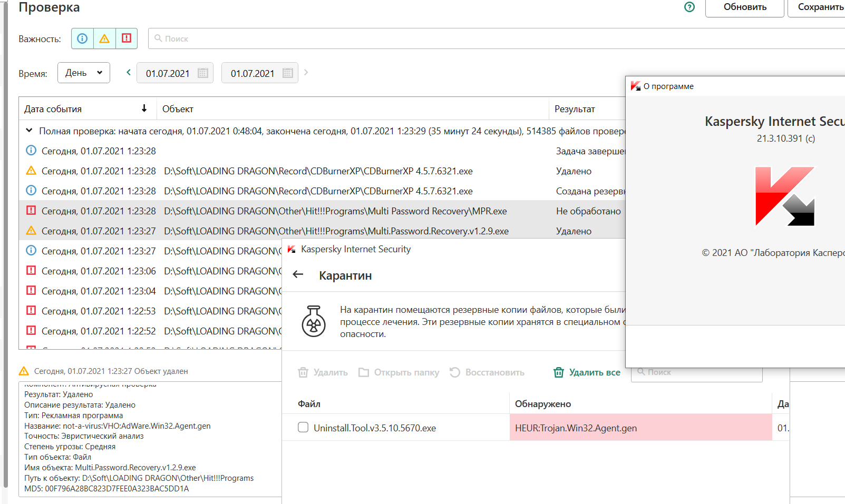The image size is (845, 504).
Task: Select the event row at 1:22:53
Action: tap(151, 311)
